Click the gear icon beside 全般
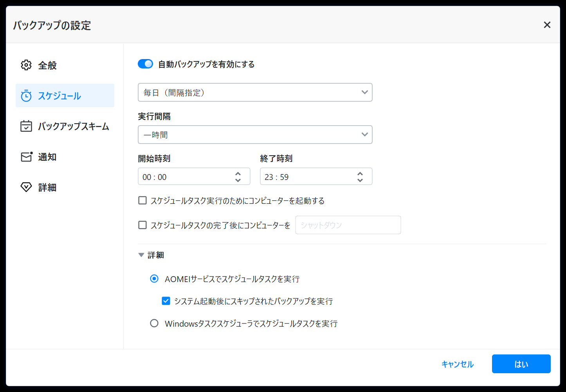Viewport: 566px width, 392px height. [x=26, y=65]
